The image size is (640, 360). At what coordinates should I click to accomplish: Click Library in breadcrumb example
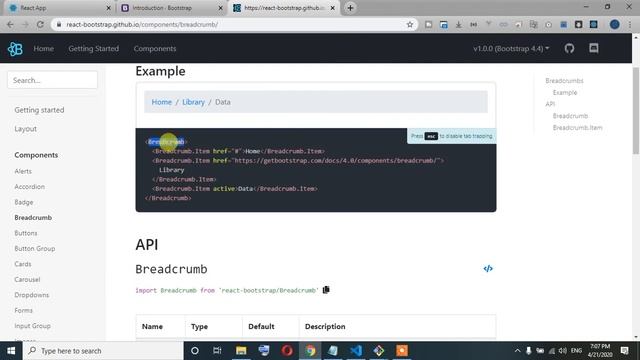click(193, 102)
